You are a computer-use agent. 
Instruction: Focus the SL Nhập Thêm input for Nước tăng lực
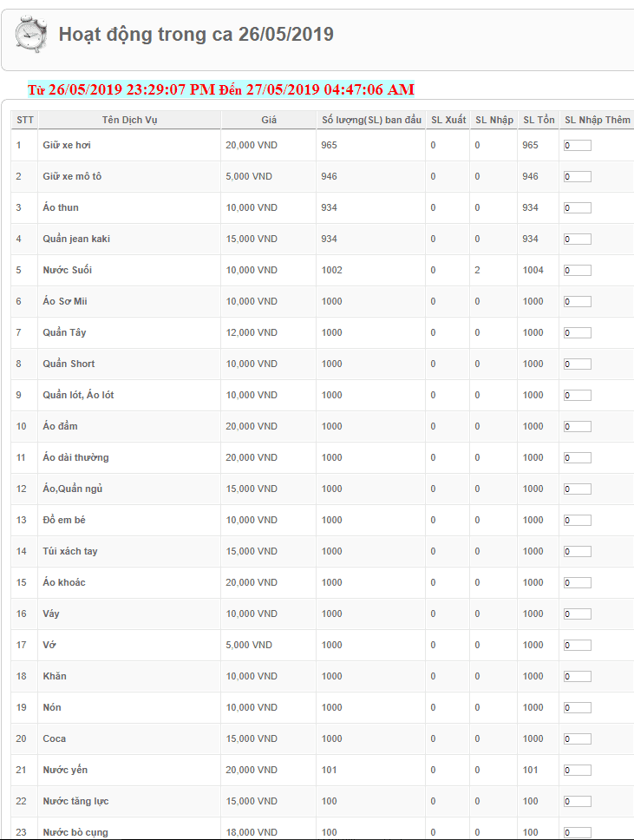pos(578,802)
